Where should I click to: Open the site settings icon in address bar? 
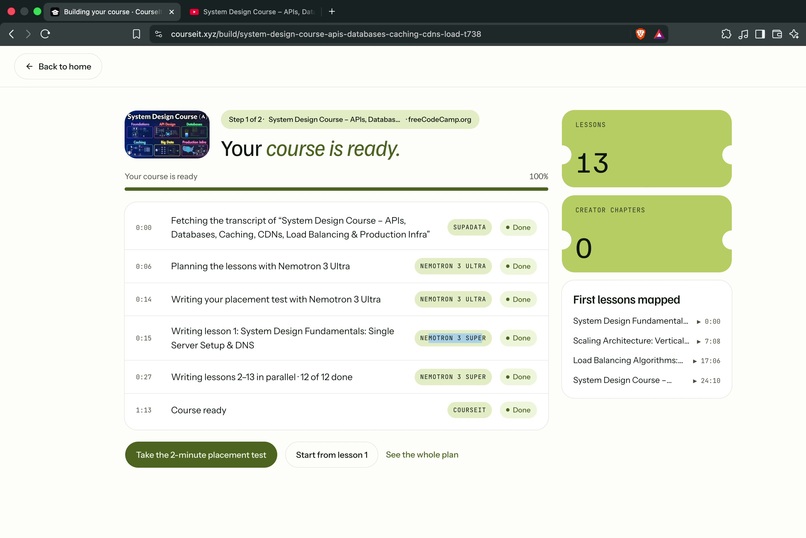click(159, 34)
